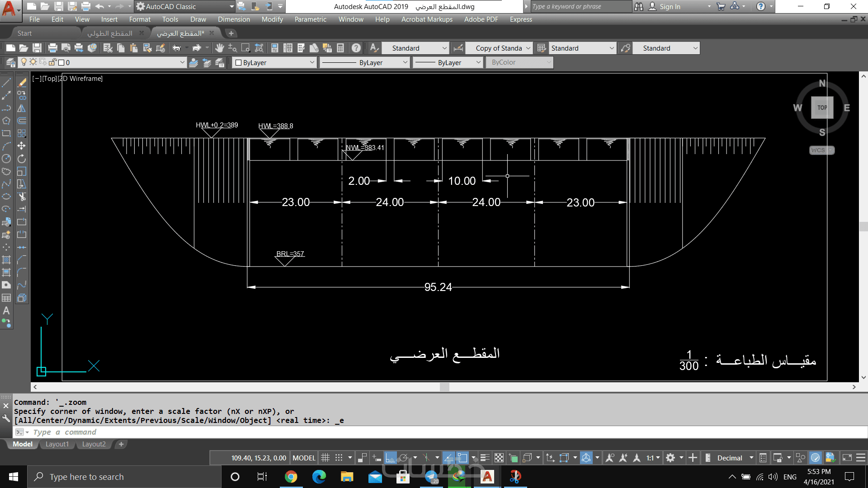Select the Circle draw tool
This screenshot has height=488, width=868.
(x=6, y=159)
